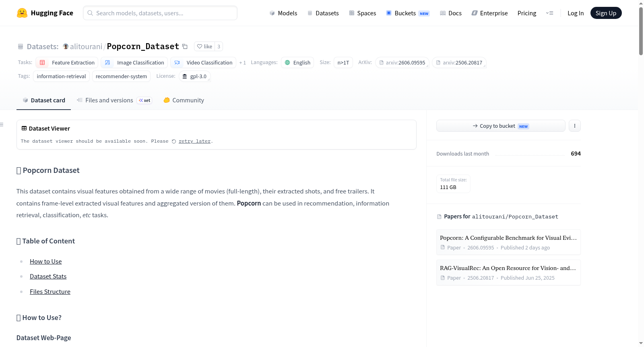Viewport: 644px width, 347px height.
Task: Open the RAG-VisualRec paper card
Action: pyautogui.click(x=508, y=272)
